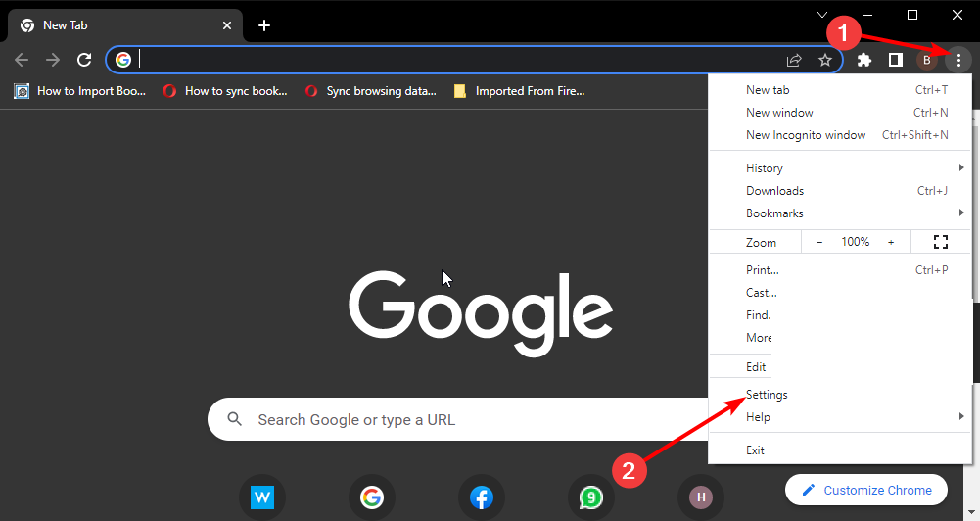
Task: Click the Google icon in address bar
Action: 123,60
